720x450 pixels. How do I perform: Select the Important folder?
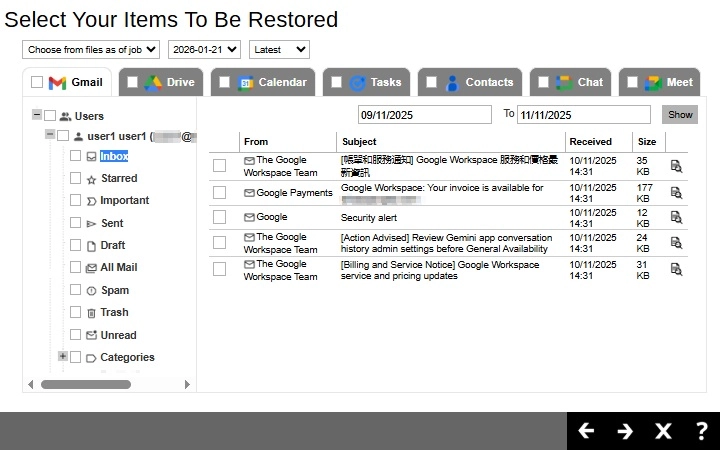coord(124,200)
